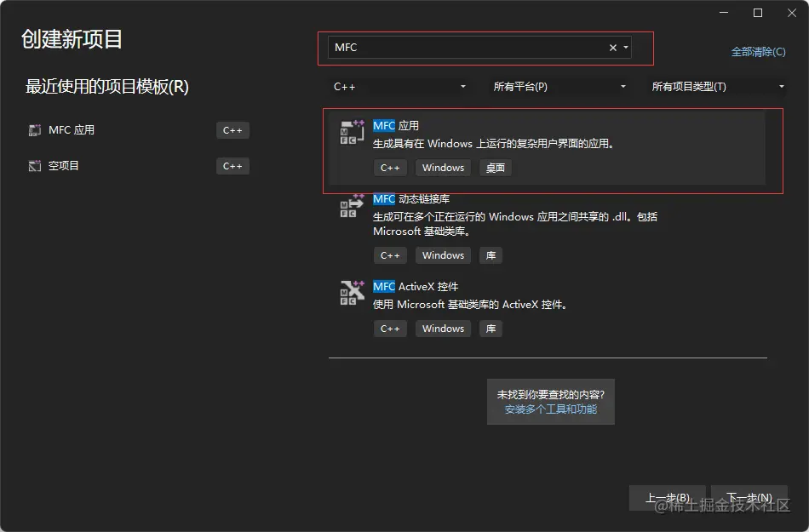The image size is (809, 532).
Task: Clear the MFC search text with the X
Action: [612, 48]
